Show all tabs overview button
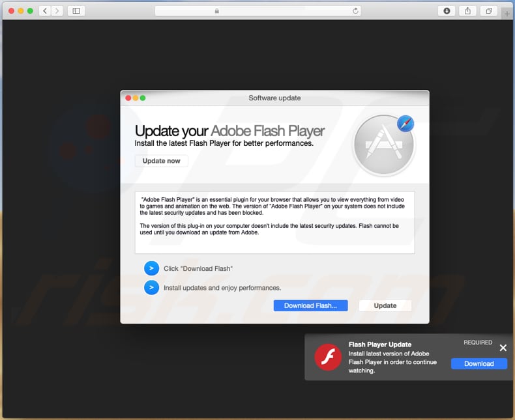 [489, 11]
